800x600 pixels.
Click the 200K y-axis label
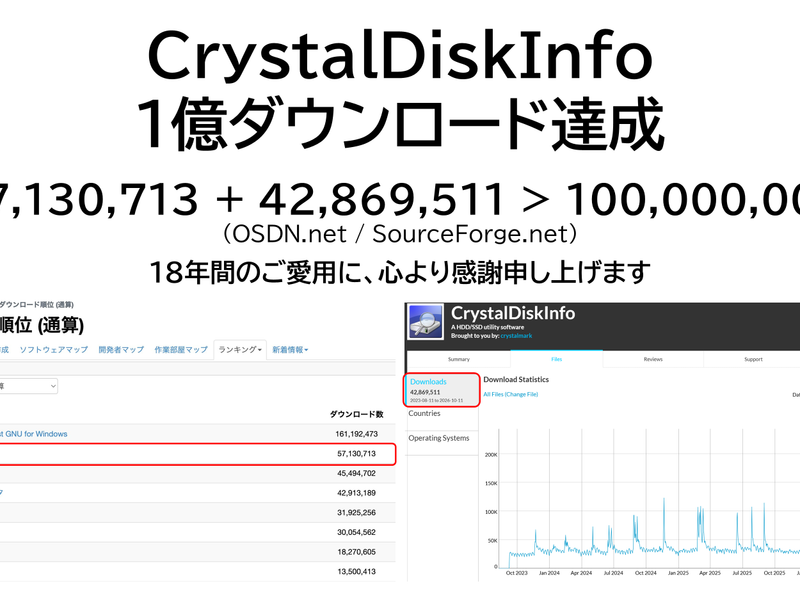(x=491, y=455)
